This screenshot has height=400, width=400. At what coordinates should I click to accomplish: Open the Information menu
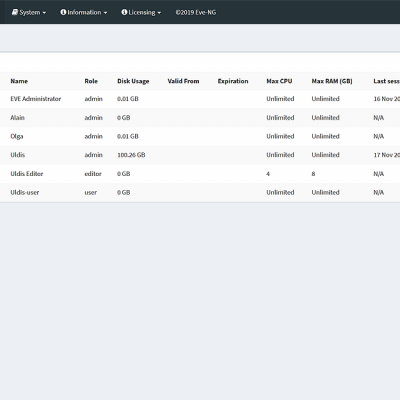tap(84, 12)
